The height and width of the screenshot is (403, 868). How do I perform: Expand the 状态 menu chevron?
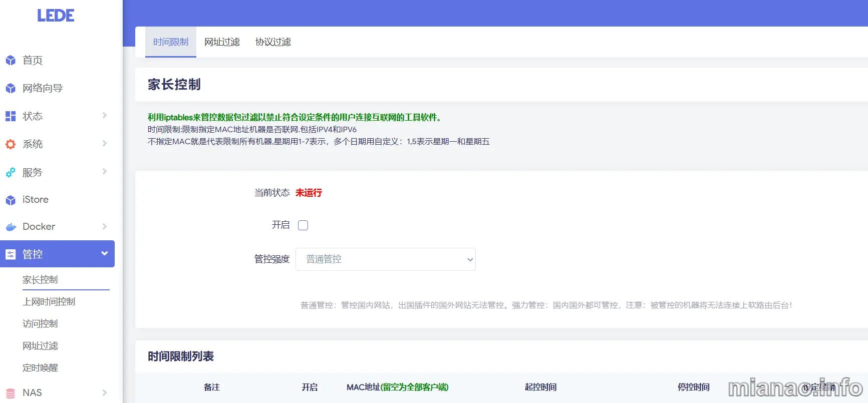point(105,116)
